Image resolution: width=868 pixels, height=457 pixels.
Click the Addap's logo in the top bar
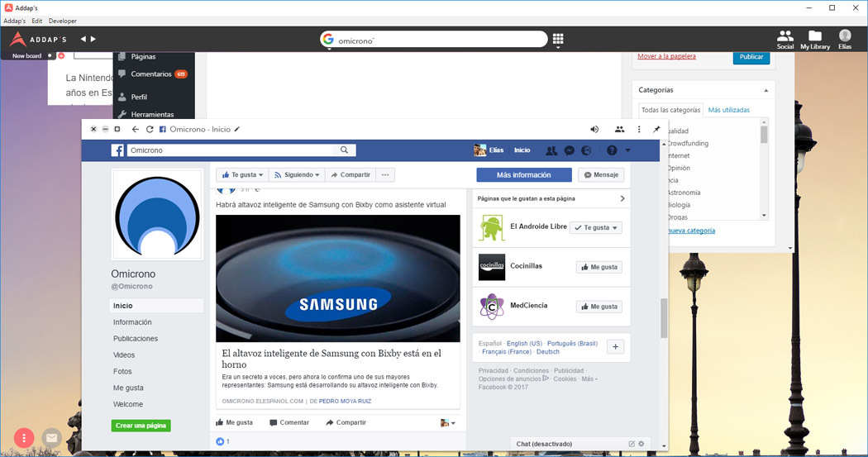[38, 40]
